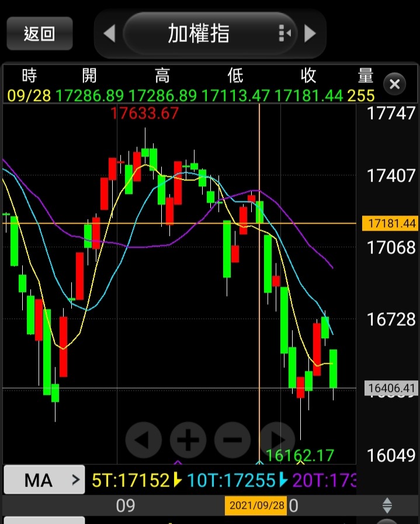This screenshot has height=524, width=420.
Task: Select the 10T:17255 moving average value
Action: [231, 481]
